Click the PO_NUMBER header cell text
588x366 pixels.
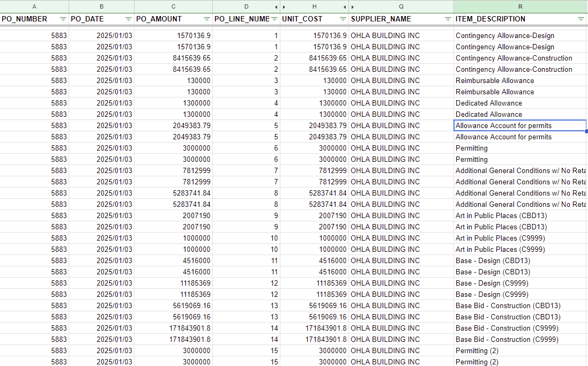(x=25, y=19)
